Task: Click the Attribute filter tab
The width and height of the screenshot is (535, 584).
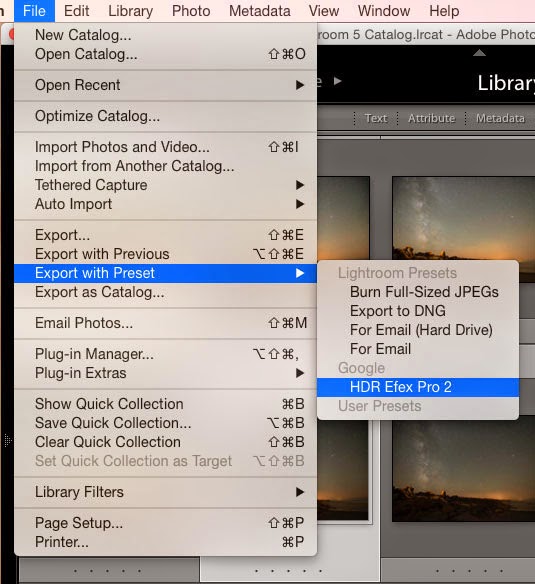Action: tap(431, 118)
